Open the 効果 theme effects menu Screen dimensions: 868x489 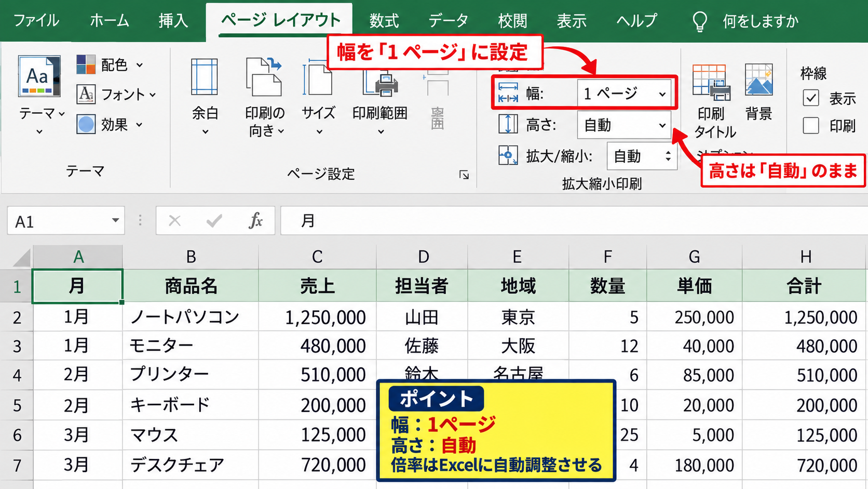click(110, 125)
